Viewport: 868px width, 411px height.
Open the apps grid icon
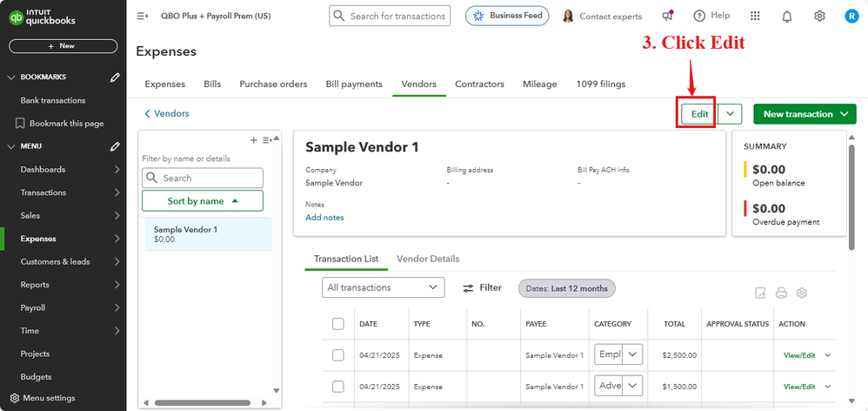tap(755, 16)
